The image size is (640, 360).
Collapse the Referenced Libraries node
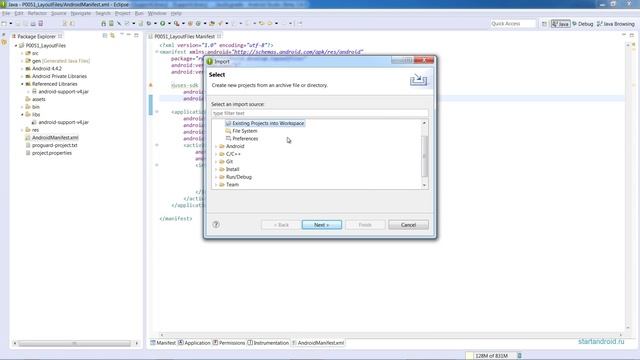point(22,84)
